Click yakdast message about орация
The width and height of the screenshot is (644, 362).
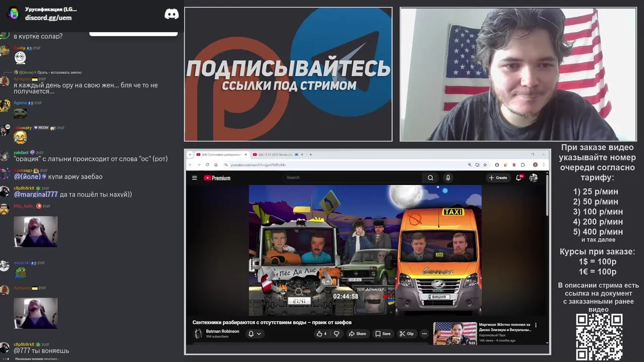click(x=91, y=159)
